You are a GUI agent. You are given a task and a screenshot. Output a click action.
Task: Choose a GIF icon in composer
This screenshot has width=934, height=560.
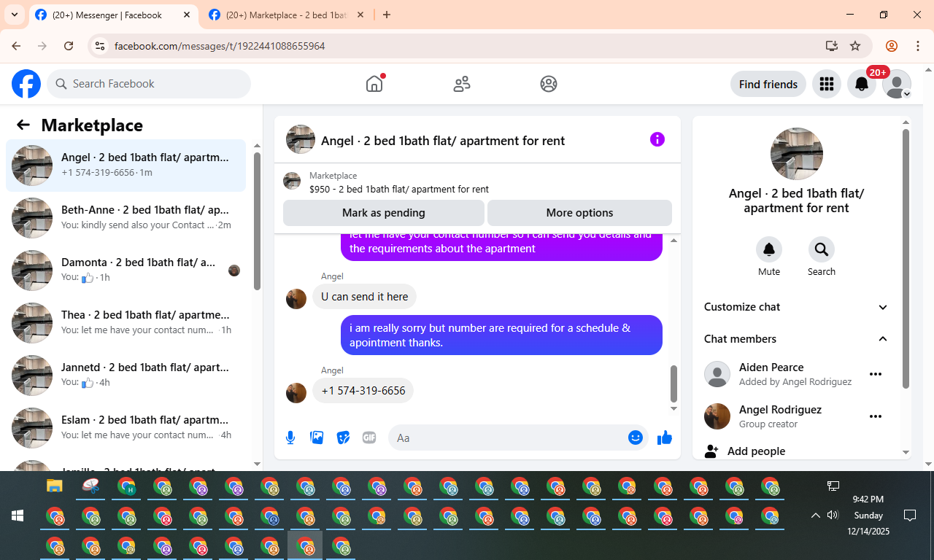(x=369, y=437)
